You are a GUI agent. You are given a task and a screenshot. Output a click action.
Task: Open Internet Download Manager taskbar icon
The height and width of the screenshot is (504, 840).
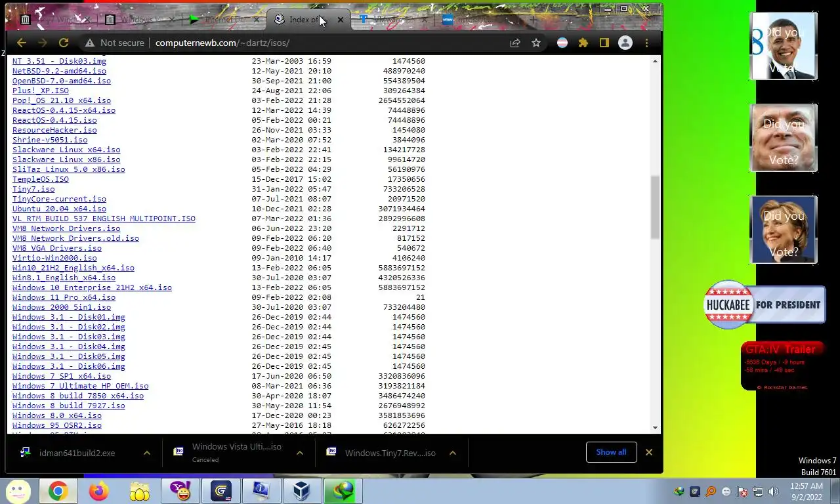[x=343, y=492]
